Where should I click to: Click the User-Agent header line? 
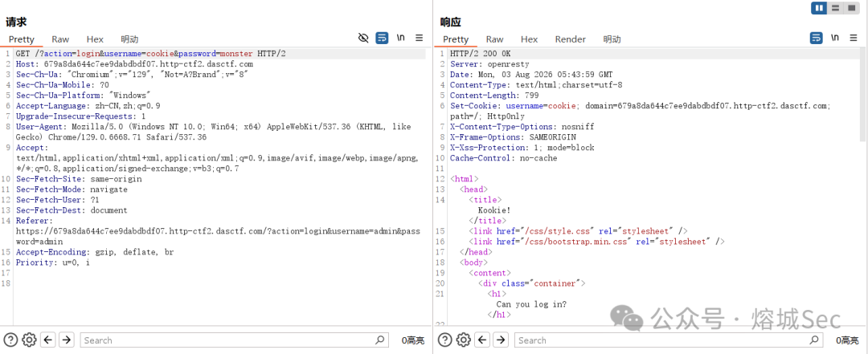(x=213, y=132)
